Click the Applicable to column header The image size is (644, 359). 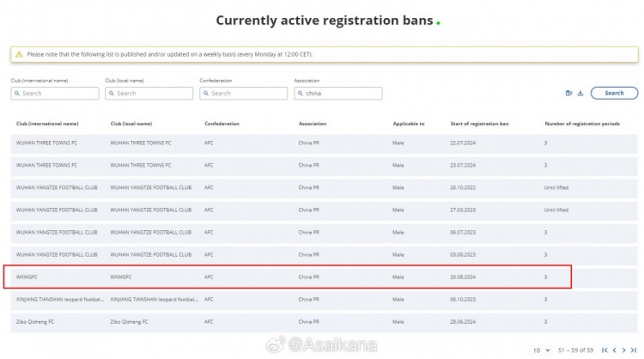(409, 124)
